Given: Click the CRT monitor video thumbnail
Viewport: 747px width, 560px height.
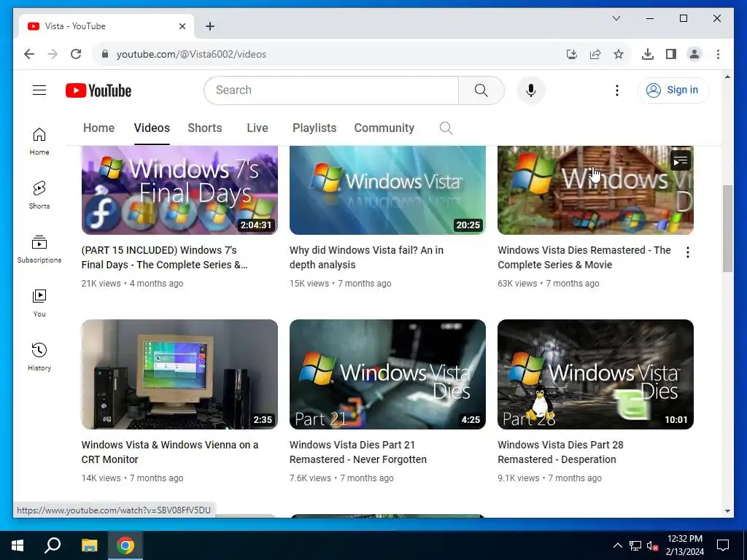Looking at the screenshot, I should pyautogui.click(x=179, y=374).
